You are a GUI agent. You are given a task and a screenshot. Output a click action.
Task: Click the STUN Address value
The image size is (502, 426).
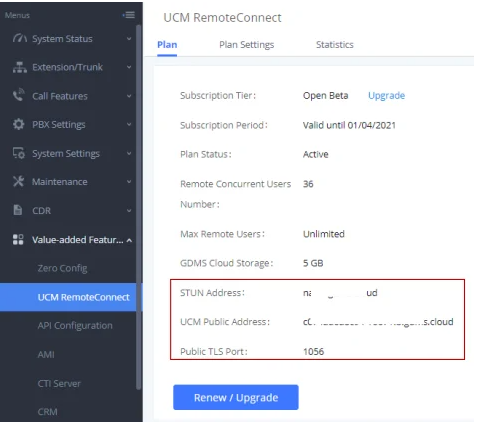(x=340, y=293)
